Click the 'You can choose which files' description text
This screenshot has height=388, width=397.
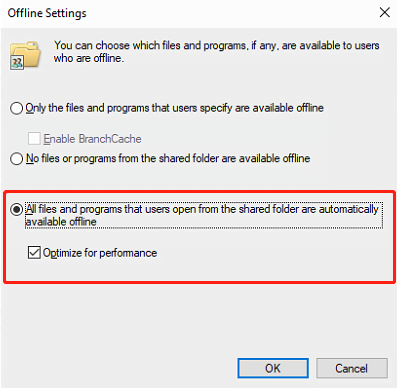coord(217,46)
